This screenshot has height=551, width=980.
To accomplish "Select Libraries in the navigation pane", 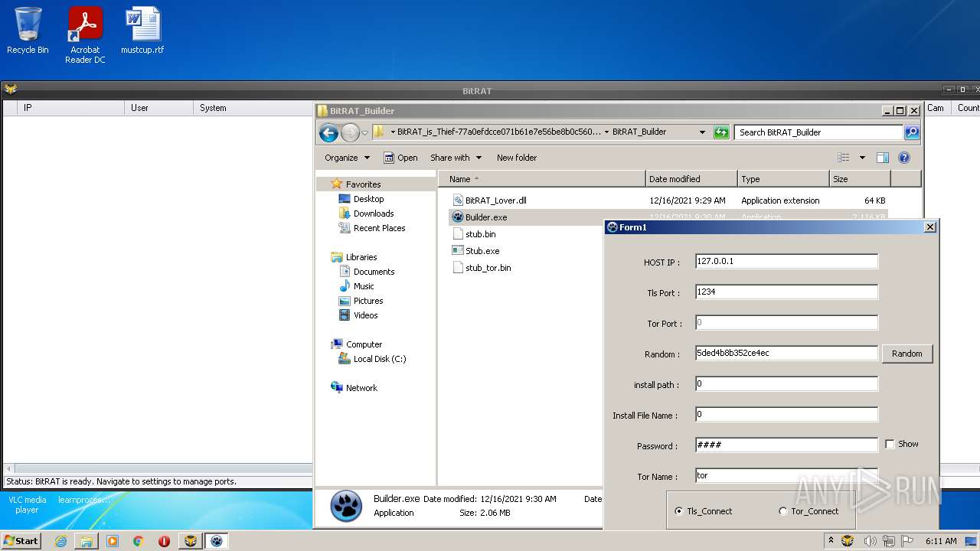I will point(361,257).
